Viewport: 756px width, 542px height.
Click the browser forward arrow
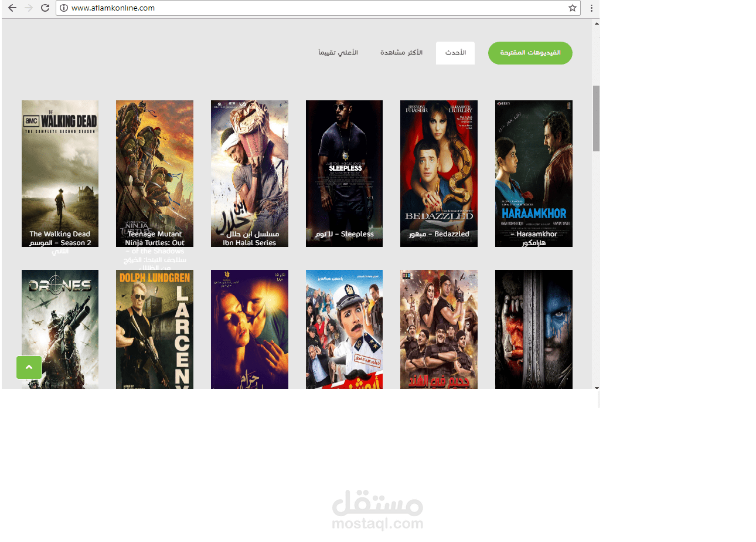coord(28,8)
